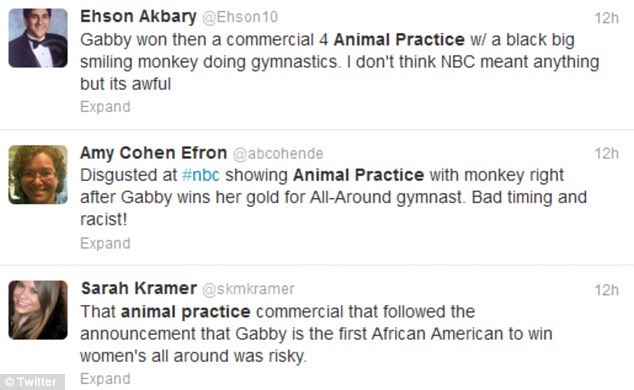Click the @abcohende username
634x390 pixels.
[278, 154]
